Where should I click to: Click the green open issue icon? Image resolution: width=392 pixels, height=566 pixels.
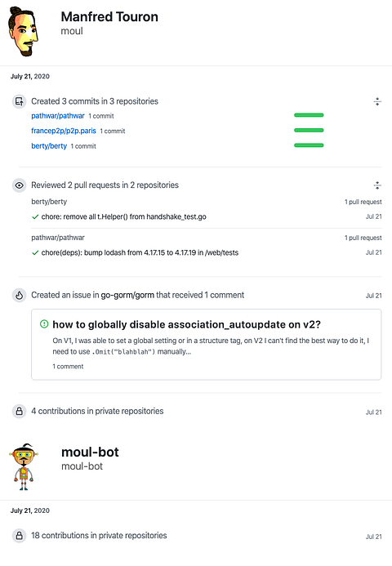point(43,324)
